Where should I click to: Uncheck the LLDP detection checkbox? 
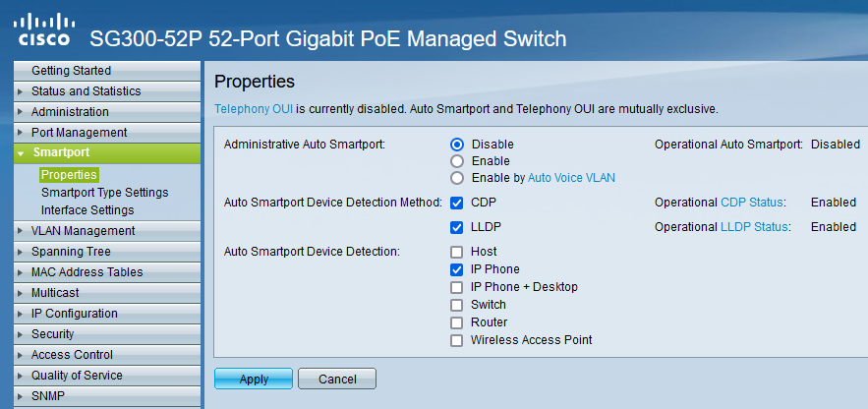(457, 227)
